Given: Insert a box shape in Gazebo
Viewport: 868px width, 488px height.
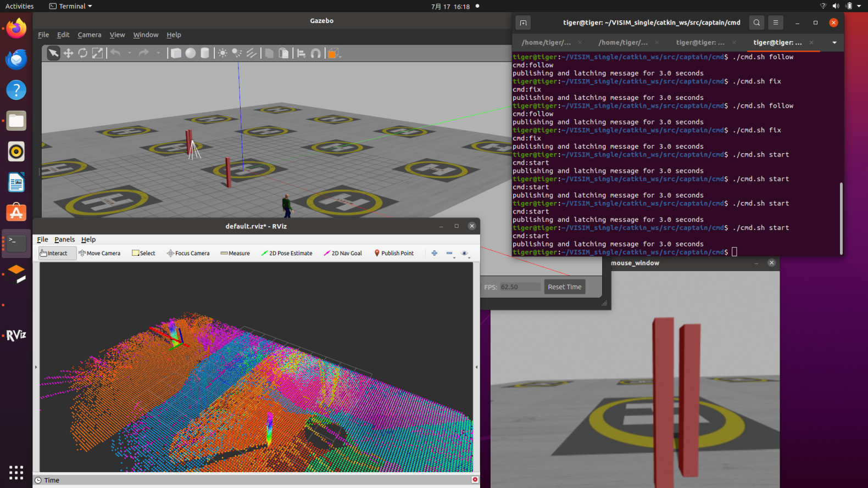Looking at the screenshot, I should tap(176, 53).
